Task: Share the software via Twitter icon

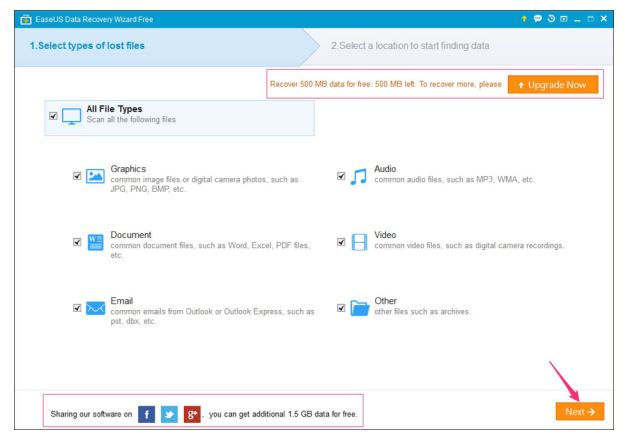Action: coord(169,414)
